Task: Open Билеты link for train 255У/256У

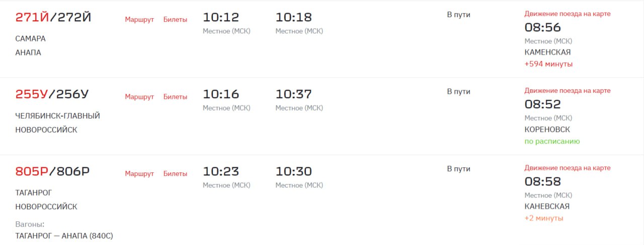Action: (175, 97)
